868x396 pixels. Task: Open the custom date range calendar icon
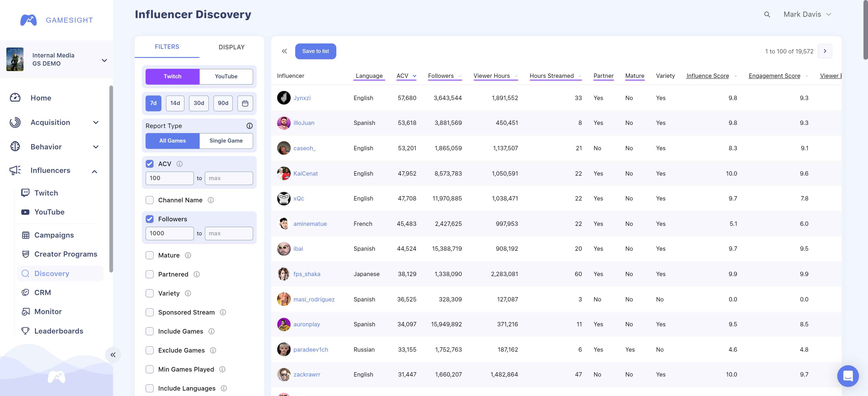245,103
